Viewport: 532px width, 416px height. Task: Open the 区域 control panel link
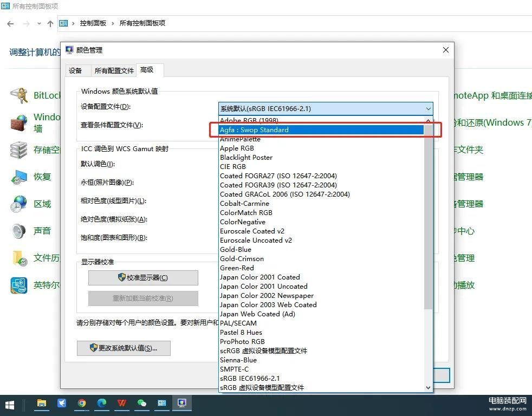pyautogui.click(x=42, y=204)
